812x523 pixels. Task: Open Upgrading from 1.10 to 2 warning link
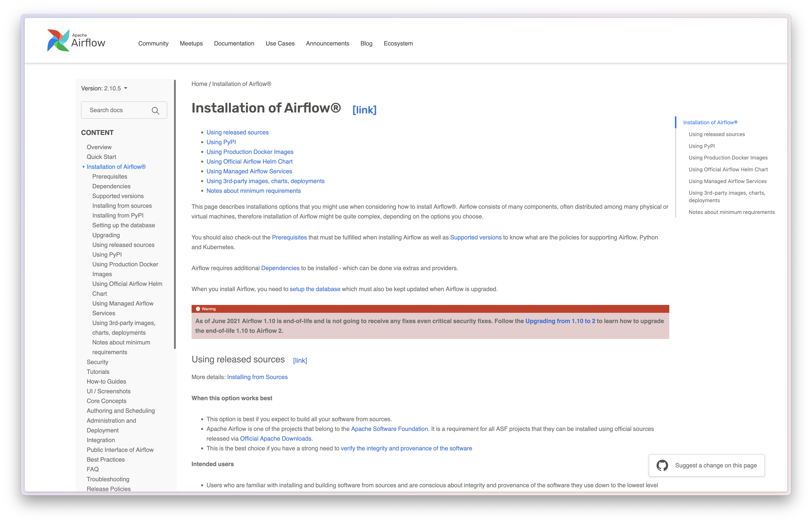[560, 321]
